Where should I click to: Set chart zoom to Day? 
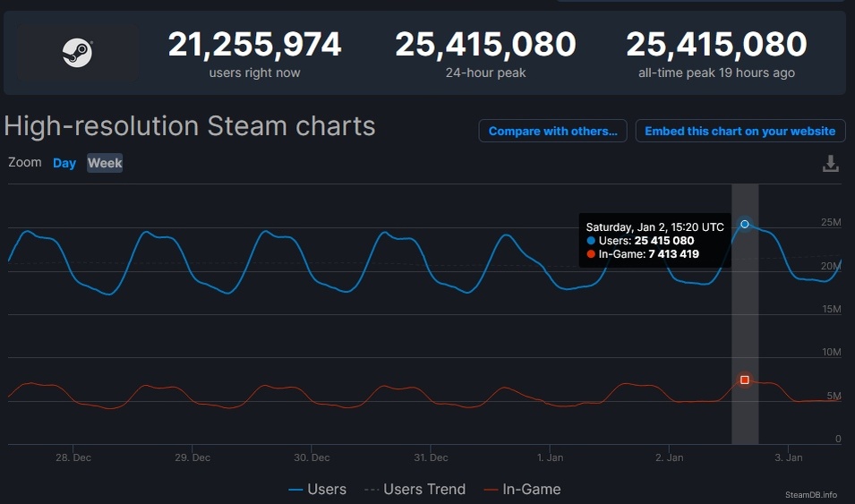[x=64, y=163]
